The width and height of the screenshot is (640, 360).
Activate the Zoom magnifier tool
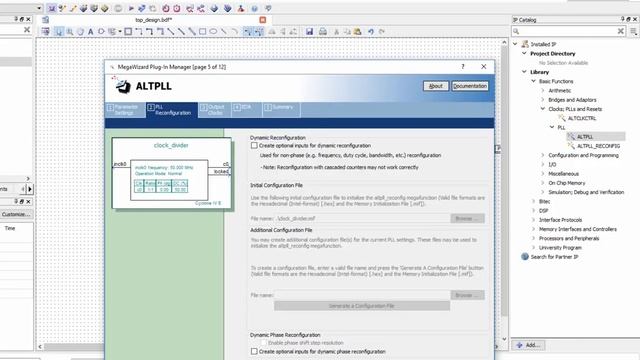click(x=70, y=31)
